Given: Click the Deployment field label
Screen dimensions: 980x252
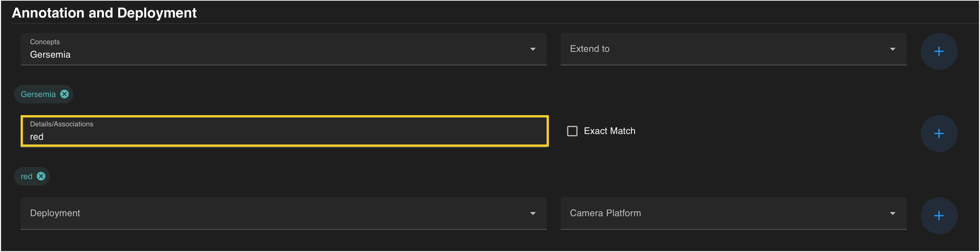Looking at the screenshot, I should point(55,213).
